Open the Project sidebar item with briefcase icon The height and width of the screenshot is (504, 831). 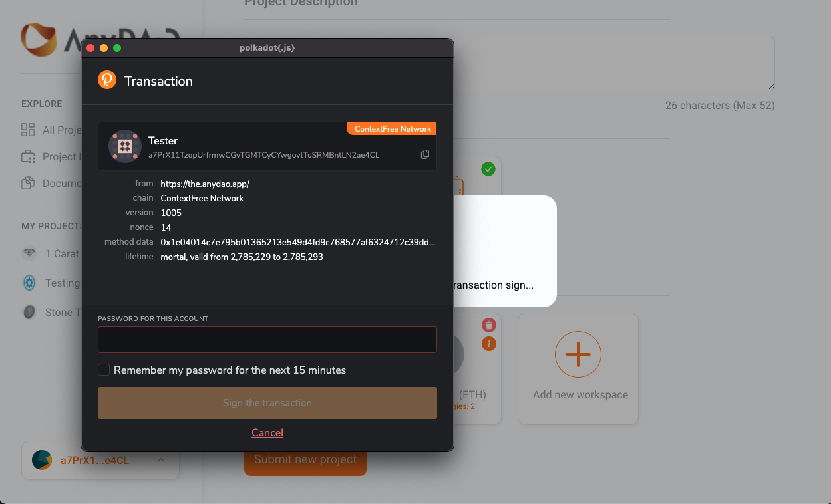pos(51,157)
